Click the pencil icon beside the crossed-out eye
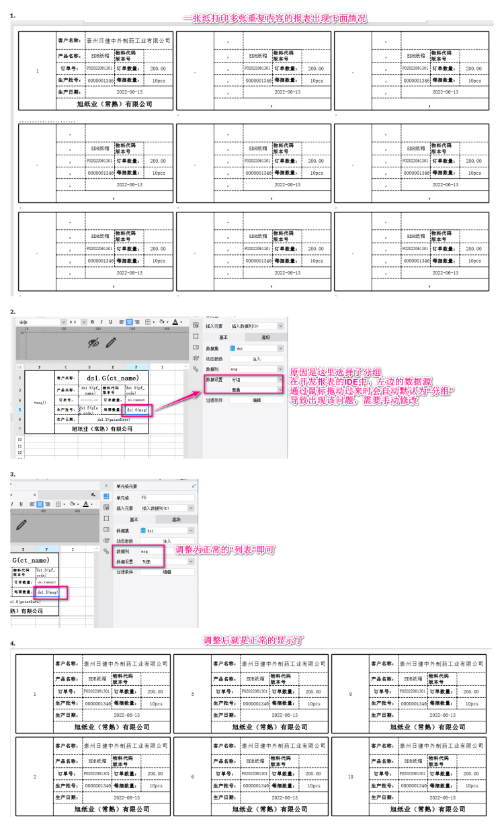 tap(112, 343)
